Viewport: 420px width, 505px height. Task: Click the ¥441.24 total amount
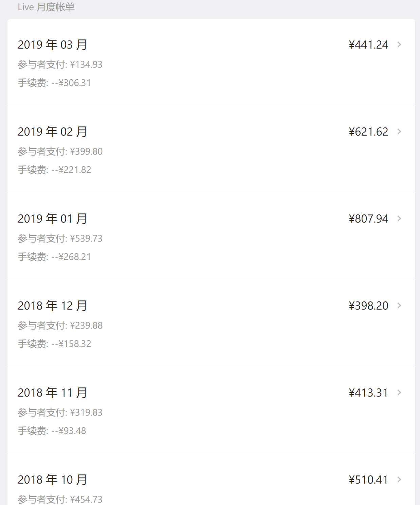point(368,45)
